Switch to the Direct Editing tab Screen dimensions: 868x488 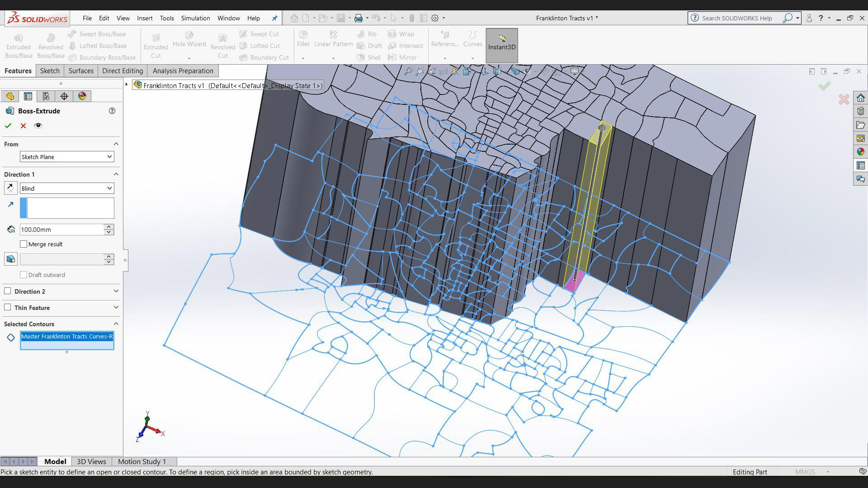coord(123,71)
